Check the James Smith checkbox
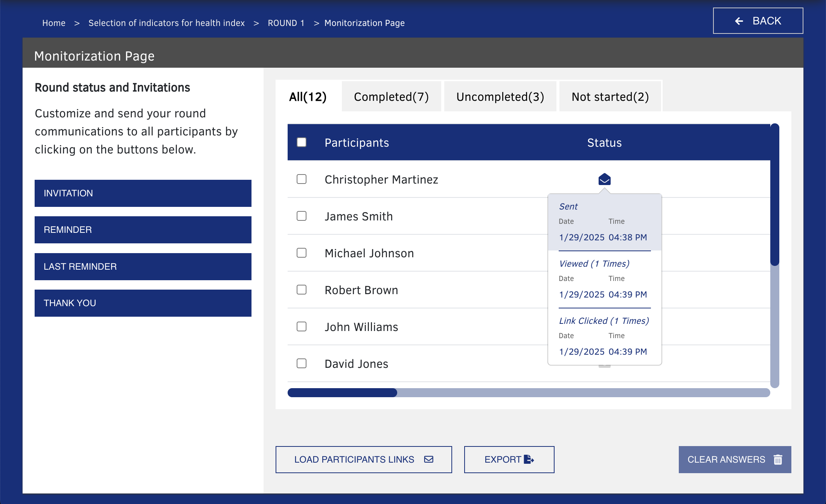826x504 pixels. [302, 216]
